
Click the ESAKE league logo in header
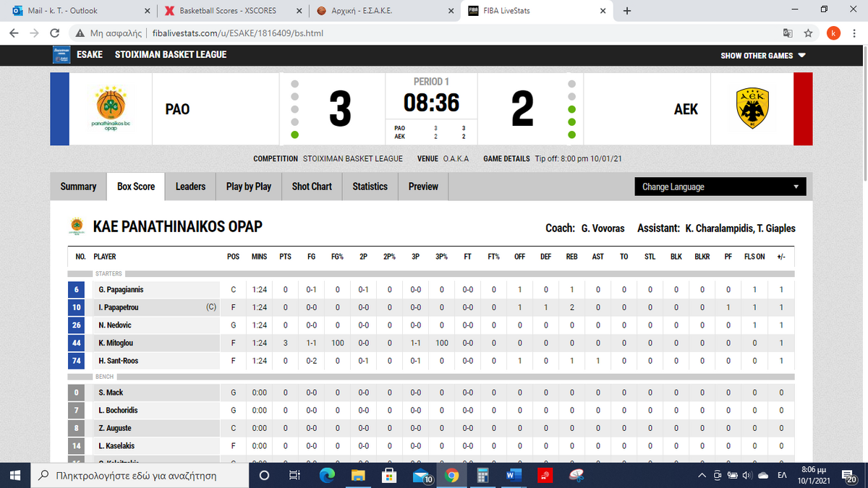point(61,55)
